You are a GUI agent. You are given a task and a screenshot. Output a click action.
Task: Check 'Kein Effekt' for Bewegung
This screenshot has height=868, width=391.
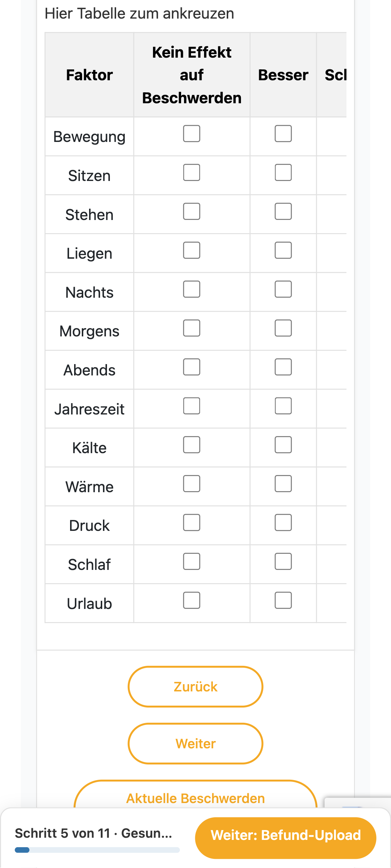(192, 134)
